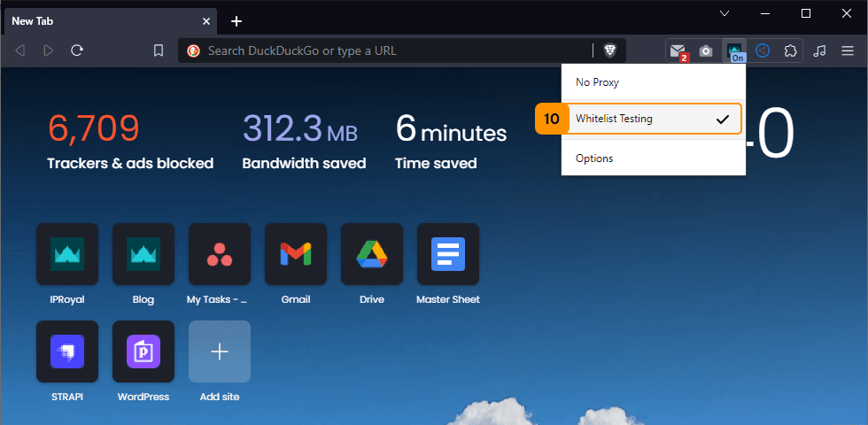The image size is (868, 425).
Task: Open a new tab with plus
Action: 236,21
